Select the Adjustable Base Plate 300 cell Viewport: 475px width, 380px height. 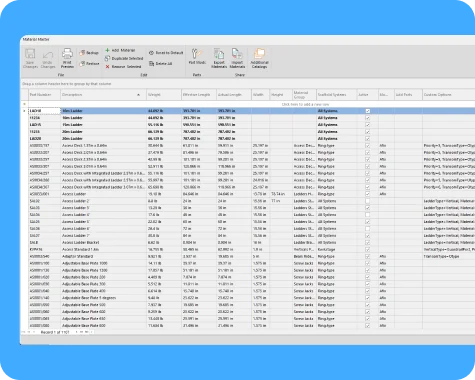pos(103,284)
